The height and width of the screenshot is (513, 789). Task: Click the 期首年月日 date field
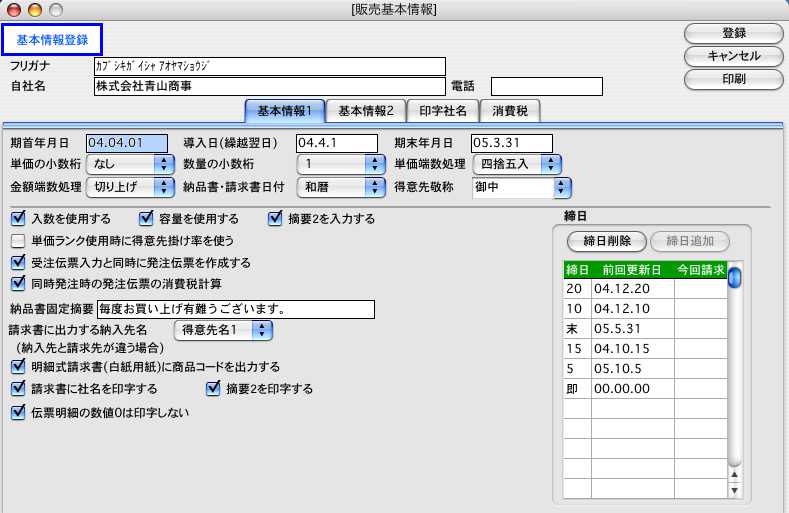[x=127, y=142]
